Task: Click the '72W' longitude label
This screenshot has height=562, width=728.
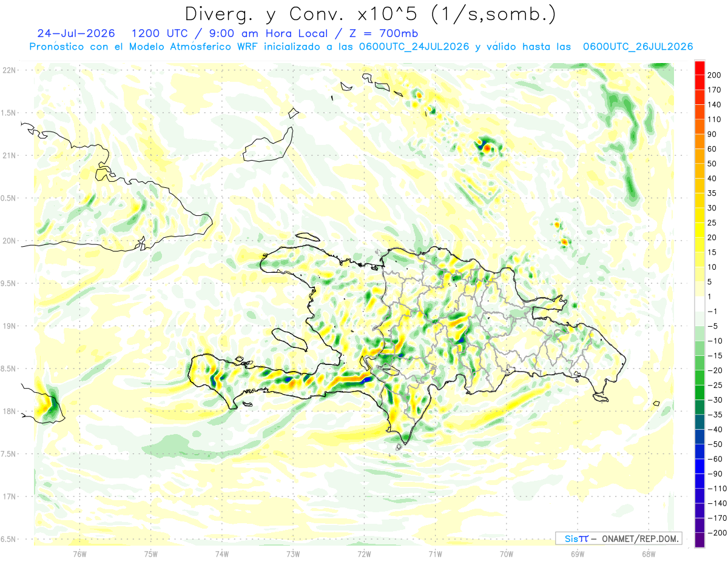Action: pos(364,554)
